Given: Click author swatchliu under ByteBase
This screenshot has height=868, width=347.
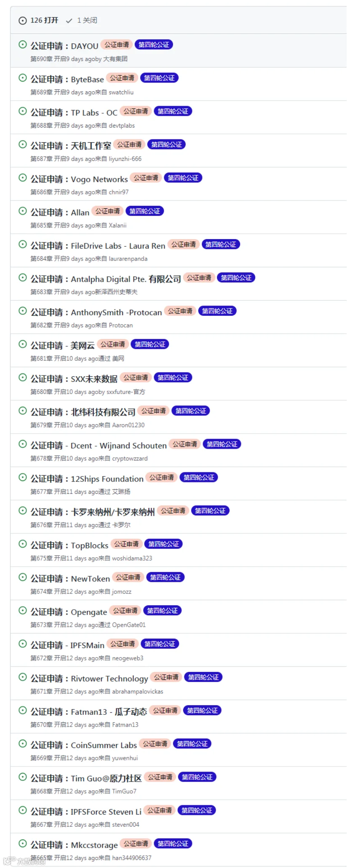Looking at the screenshot, I should click(121, 92).
